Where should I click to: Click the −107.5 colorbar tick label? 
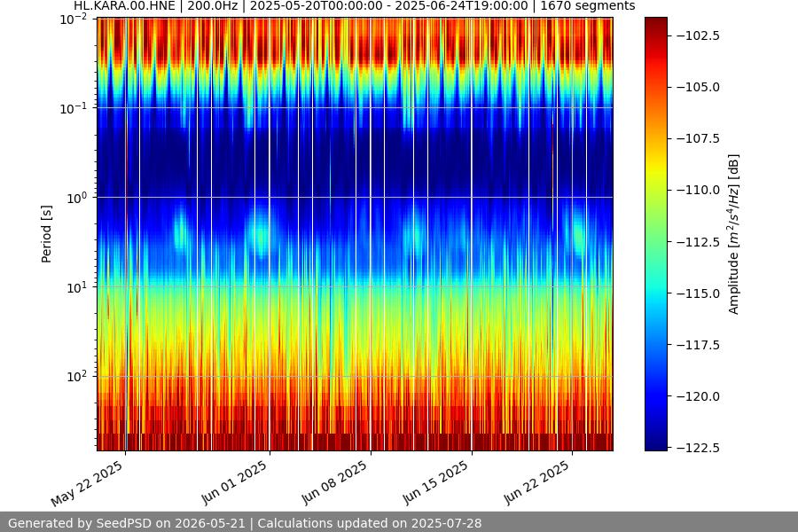pos(698,138)
